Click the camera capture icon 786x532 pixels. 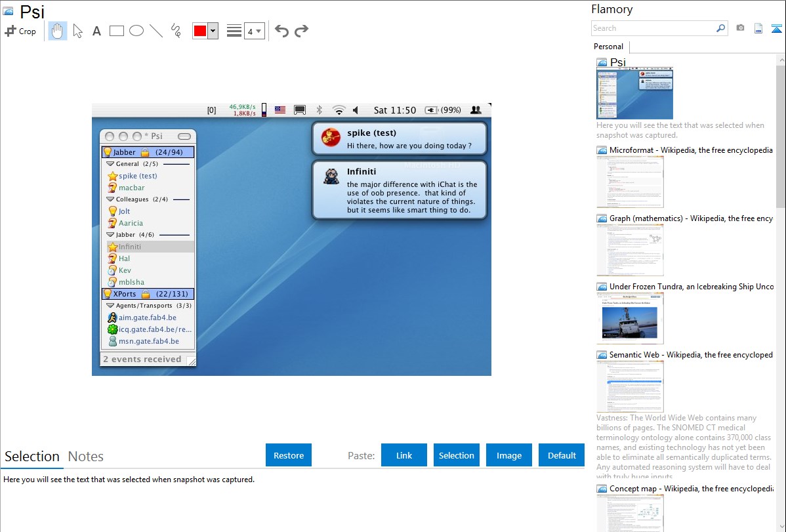coord(740,28)
